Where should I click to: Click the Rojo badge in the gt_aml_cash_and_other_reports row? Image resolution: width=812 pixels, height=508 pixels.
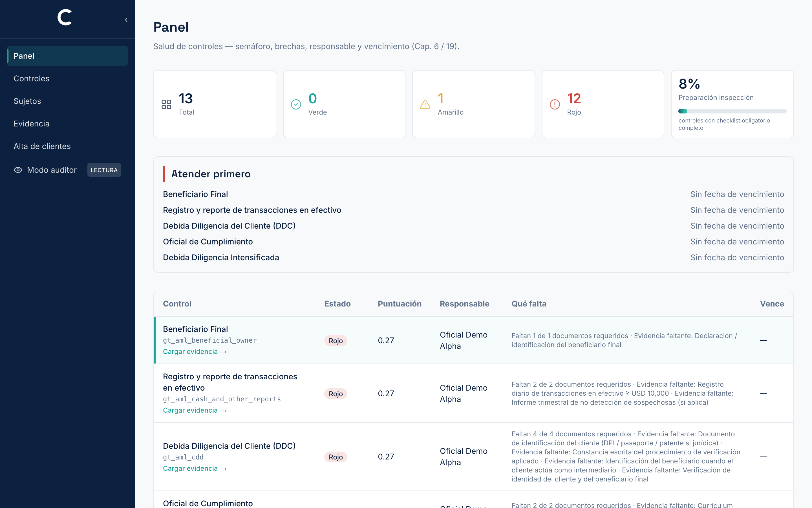(x=336, y=394)
